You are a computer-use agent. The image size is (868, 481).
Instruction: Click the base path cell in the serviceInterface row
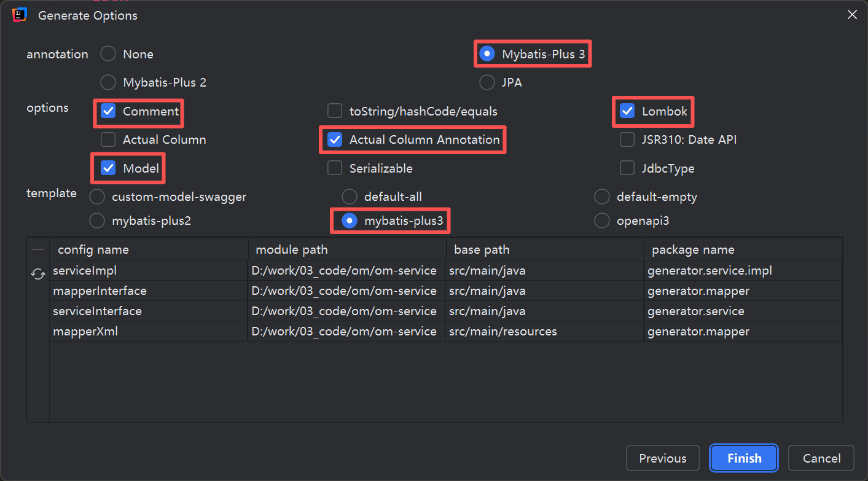(545, 311)
